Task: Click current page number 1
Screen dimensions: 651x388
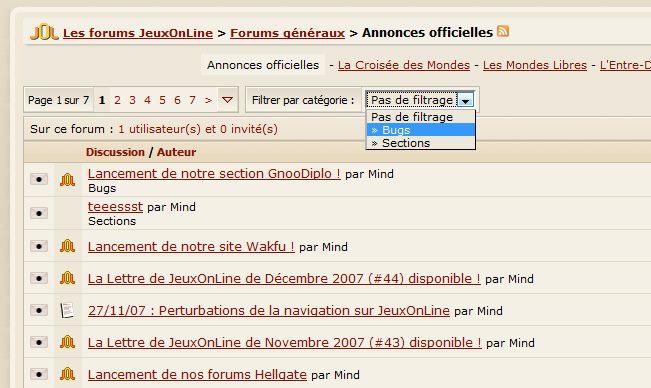Action: click(x=102, y=100)
